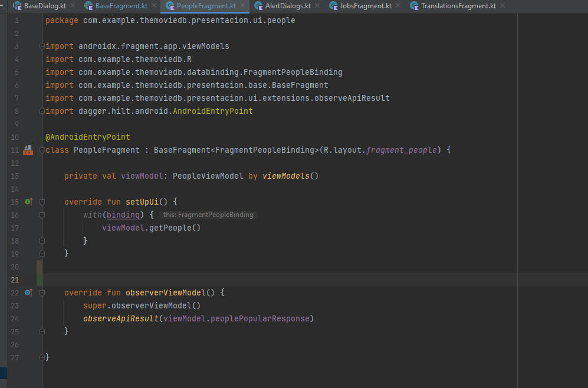
Task: Click the layout binding icon beside PeopleFragment class
Action: [x=28, y=150]
